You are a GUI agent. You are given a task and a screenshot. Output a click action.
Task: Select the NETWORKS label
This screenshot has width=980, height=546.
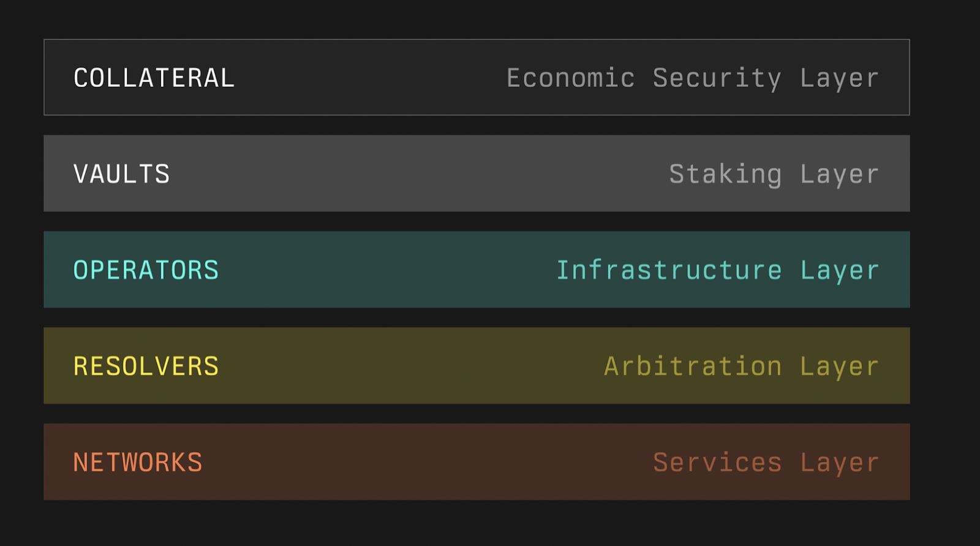(x=138, y=463)
